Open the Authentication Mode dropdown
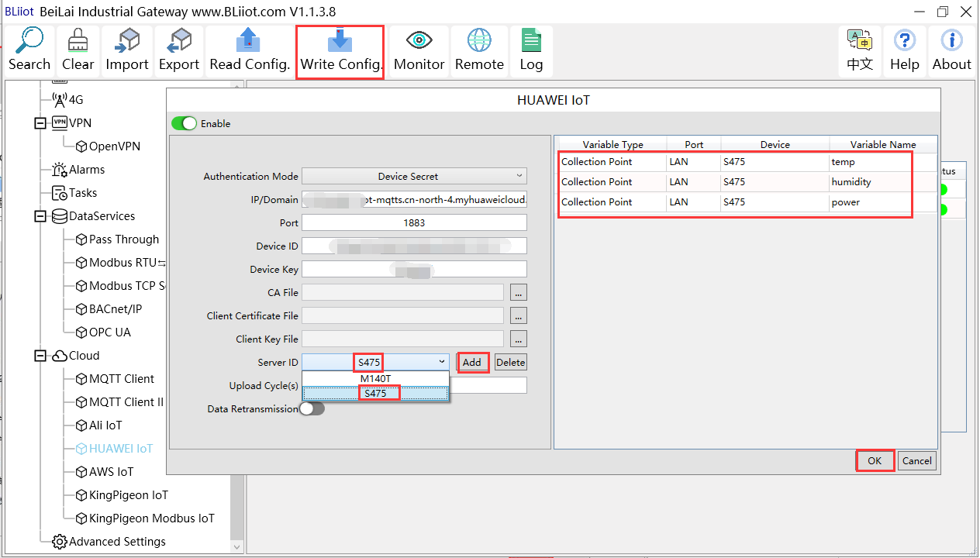Image resolution: width=980 pixels, height=558 pixels. point(414,176)
